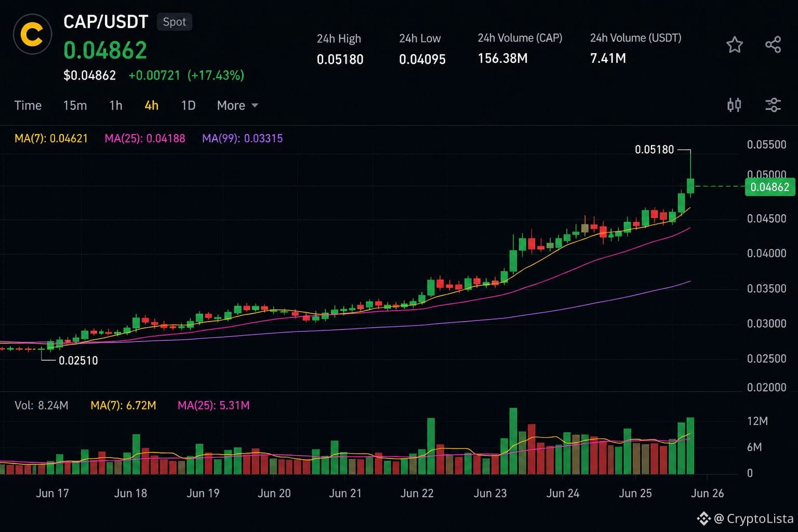Click the 24h High value 0.05180
This screenshot has height=532, width=798.
click(340, 59)
